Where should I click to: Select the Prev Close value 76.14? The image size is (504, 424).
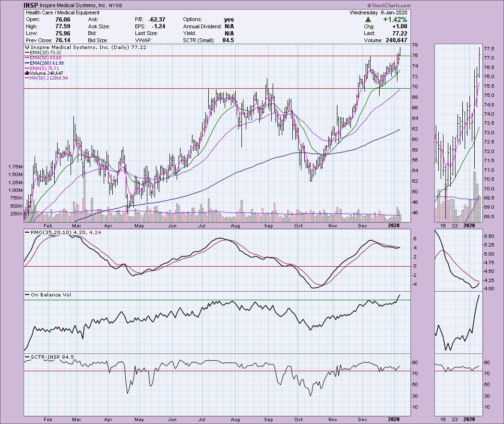pos(63,40)
